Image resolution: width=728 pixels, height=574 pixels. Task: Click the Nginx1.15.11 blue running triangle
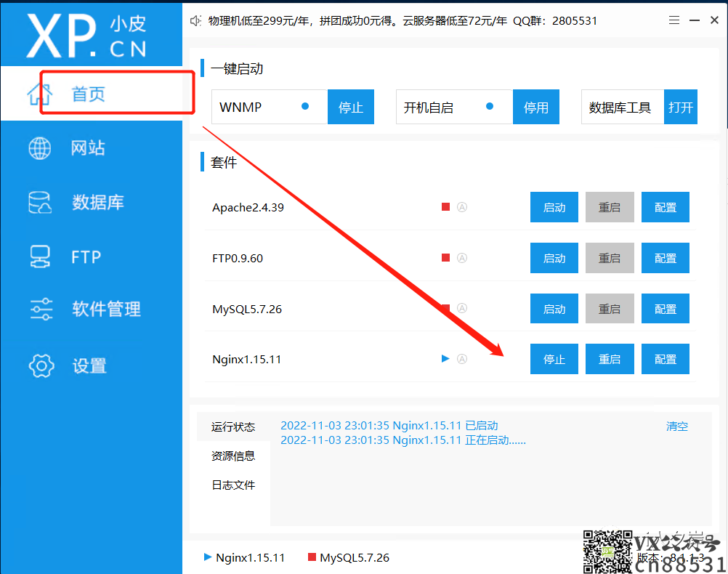(445, 358)
